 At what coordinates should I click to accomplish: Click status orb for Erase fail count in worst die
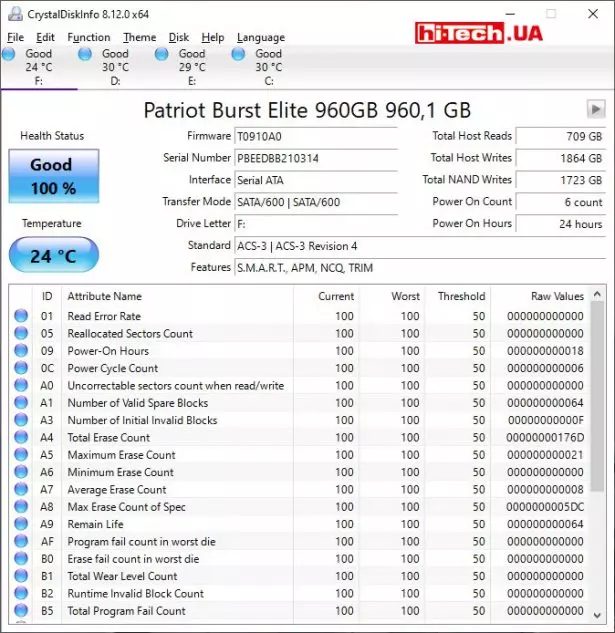click(x=21, y=559)
